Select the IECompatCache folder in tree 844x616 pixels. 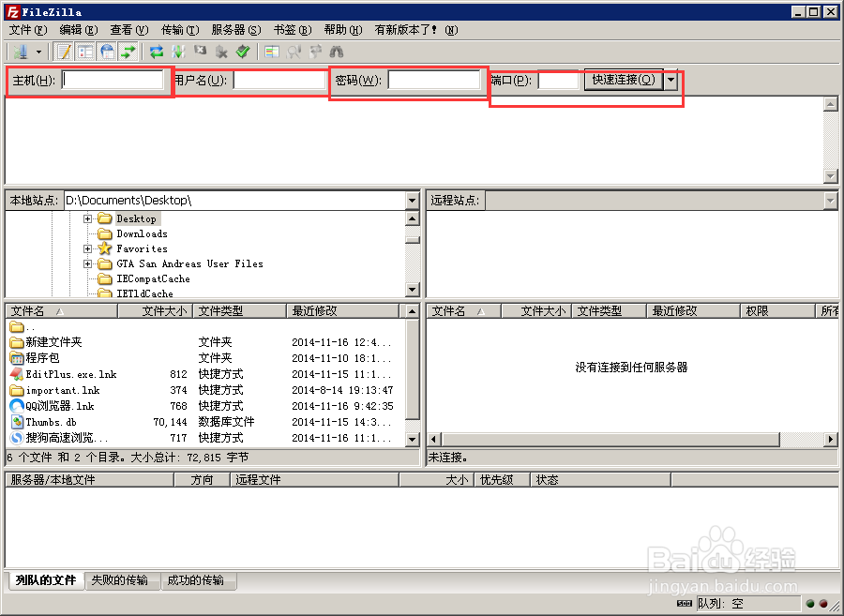(x=153, y=279)
